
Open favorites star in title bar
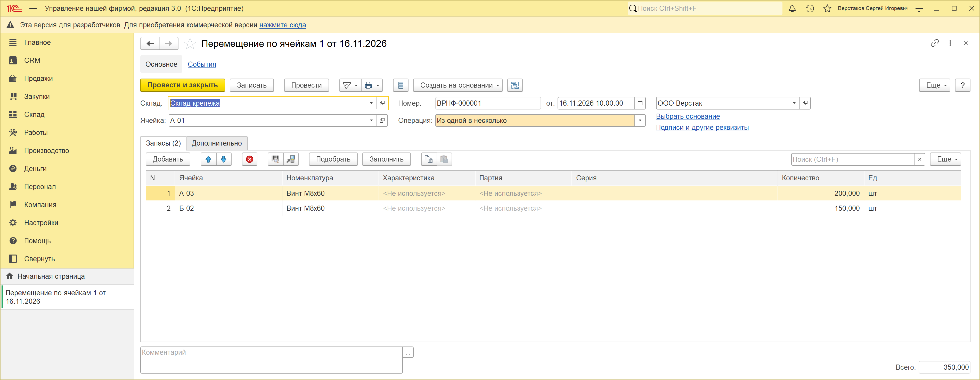[x=827, y=8]
